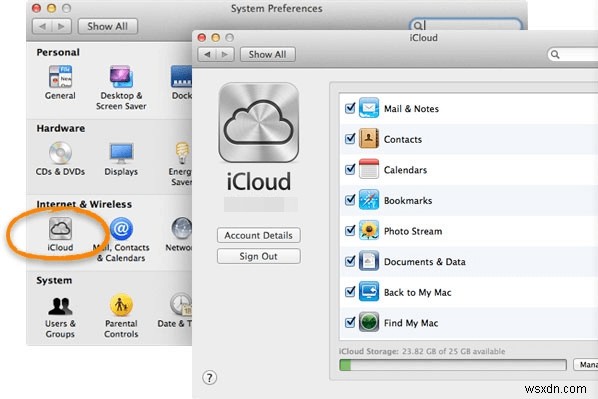The width and height of the screenshot is (598, 399).
Task: Click the iCloud storage usage bar
Action: pyautogui.click(x=453, y=365)
